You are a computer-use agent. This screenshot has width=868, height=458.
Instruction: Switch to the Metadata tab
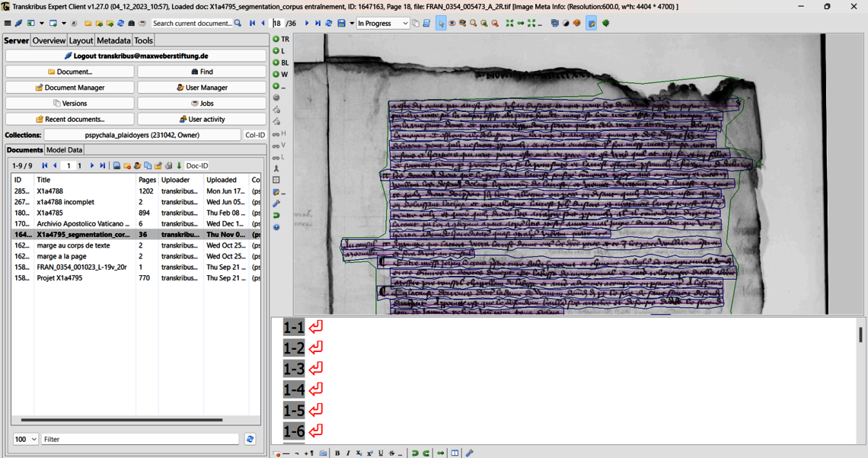[113, 40]
